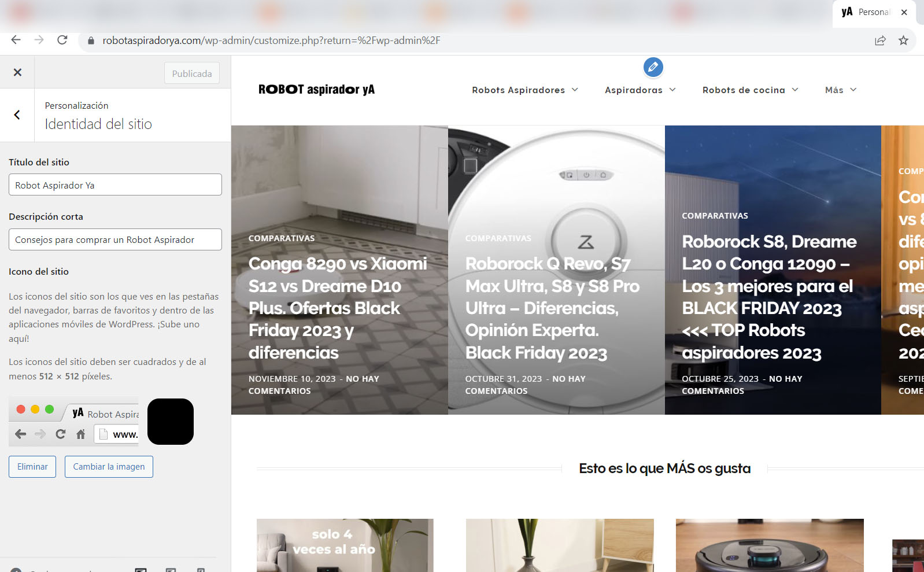Reload the page with the refresh icon

point(62,40)
